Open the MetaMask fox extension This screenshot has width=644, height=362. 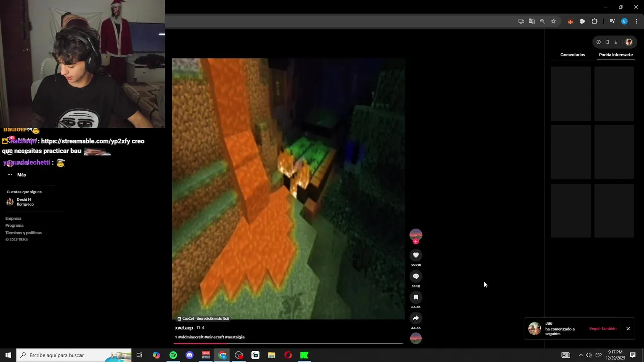[570, 21]
